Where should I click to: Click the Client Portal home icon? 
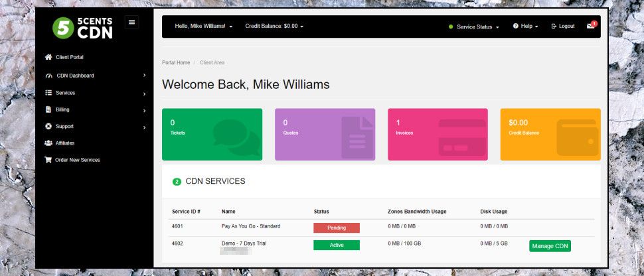[48, 57]
